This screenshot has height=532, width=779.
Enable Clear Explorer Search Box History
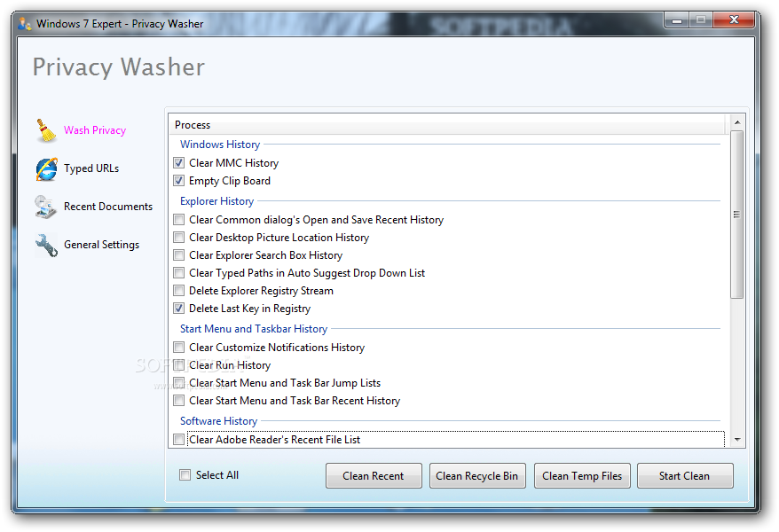coord(179,255)
